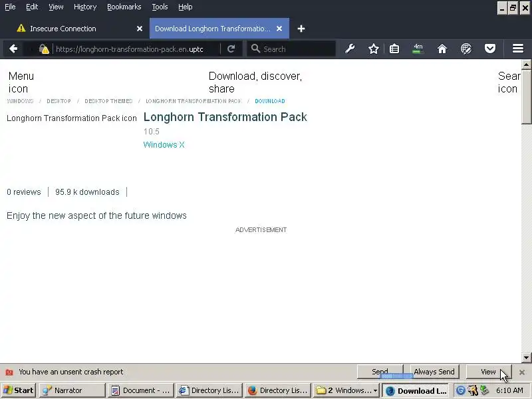Click the Menu icon on the page
532x399 pixels.
(x=21, y=82)
